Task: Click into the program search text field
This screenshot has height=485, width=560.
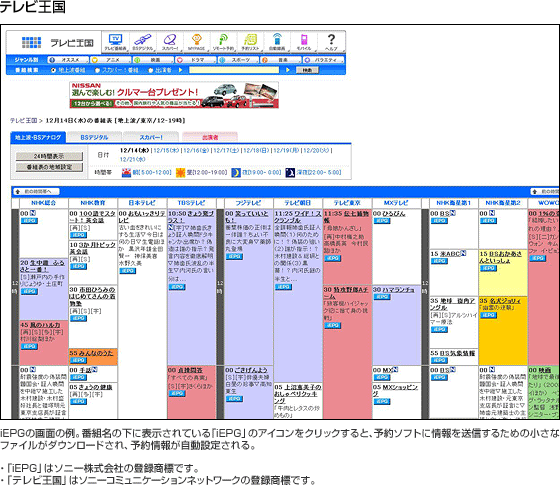Action: click(234, 70)
